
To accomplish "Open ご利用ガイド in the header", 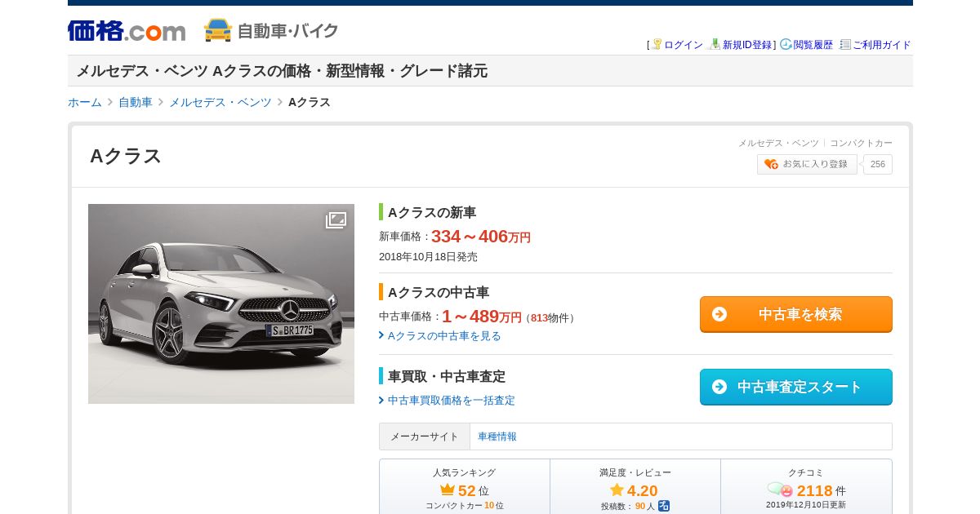I will [x=881, y=45].
